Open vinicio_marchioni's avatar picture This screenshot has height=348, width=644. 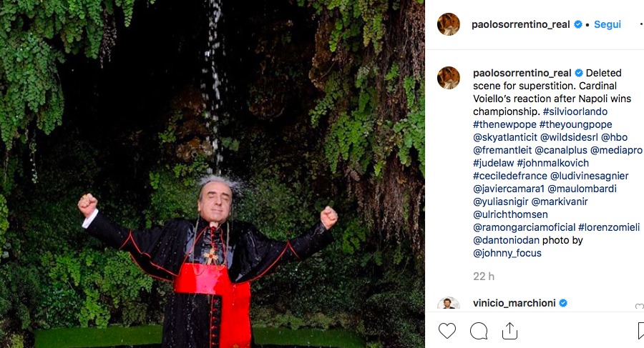[449, 304]
